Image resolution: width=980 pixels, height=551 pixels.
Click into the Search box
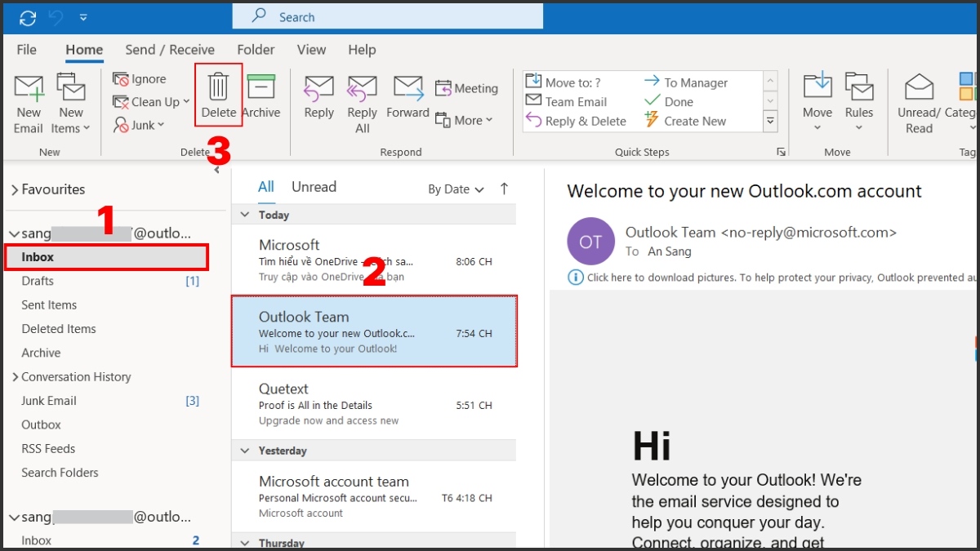388,16
